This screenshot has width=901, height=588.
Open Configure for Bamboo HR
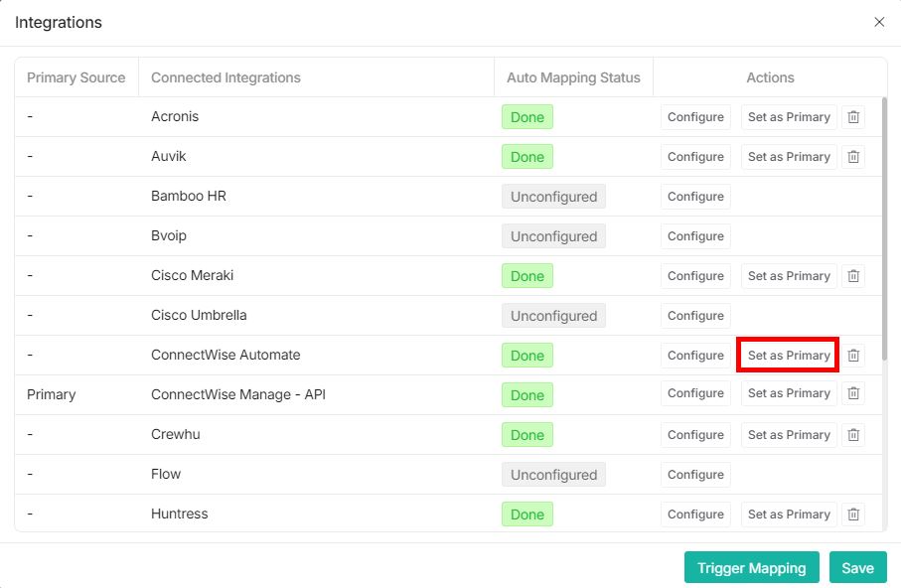click(x=695, y=197)
